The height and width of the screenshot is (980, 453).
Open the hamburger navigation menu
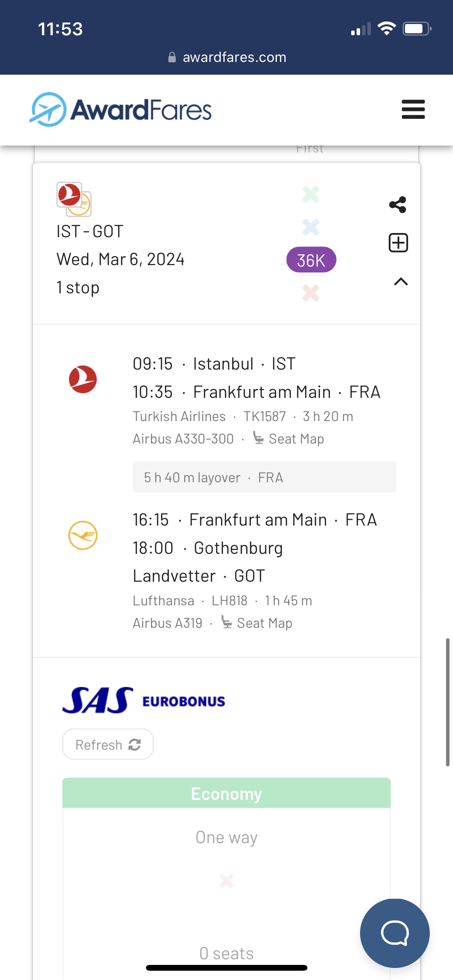pyautogui.click(x=413, y=110)
